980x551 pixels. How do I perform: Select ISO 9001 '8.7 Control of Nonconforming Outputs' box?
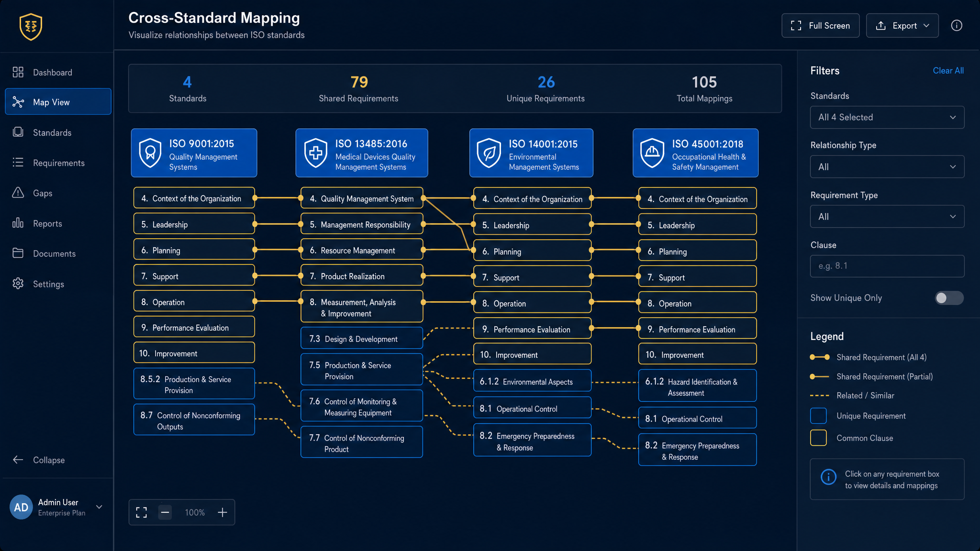194,420
